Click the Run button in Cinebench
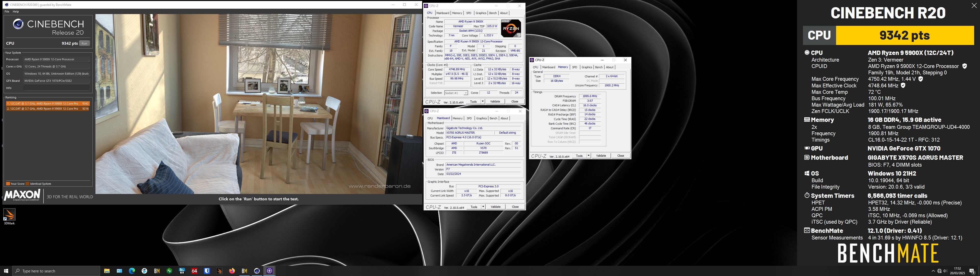 pyautogui.click(x=84, y=43)
